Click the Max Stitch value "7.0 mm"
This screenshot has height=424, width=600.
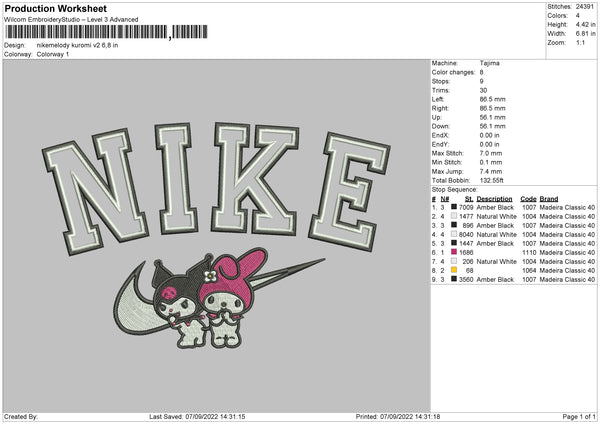pos(491,153)
